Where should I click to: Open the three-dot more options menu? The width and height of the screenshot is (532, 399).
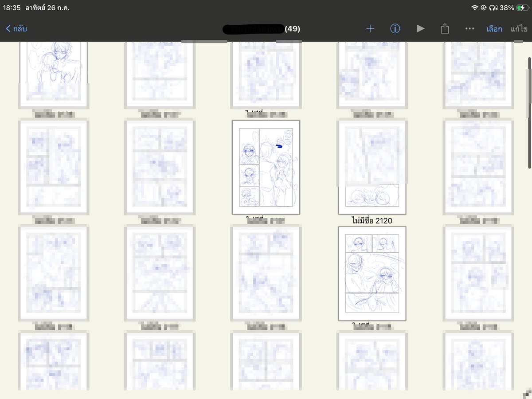click(470, 29)
